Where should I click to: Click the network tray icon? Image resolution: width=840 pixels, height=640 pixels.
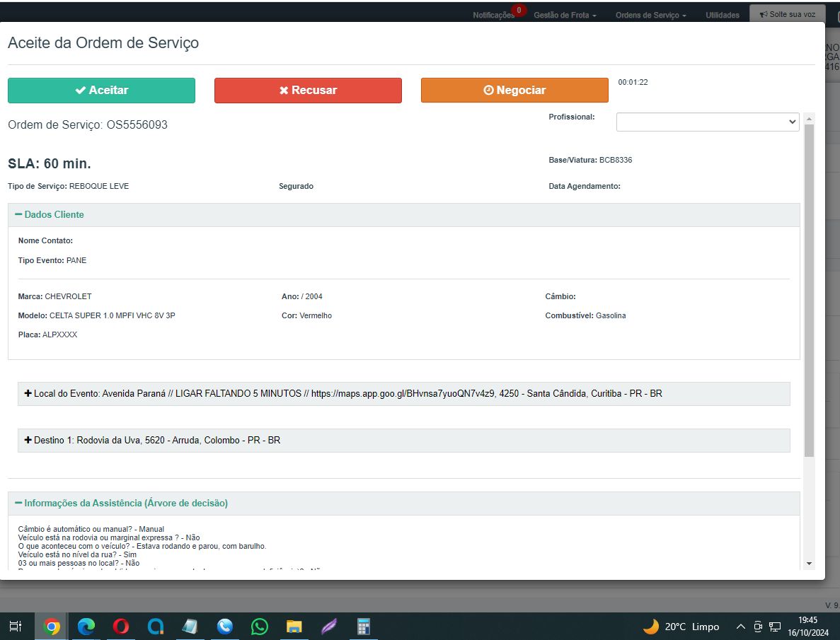pyautogui.click(x=775, y=627)
